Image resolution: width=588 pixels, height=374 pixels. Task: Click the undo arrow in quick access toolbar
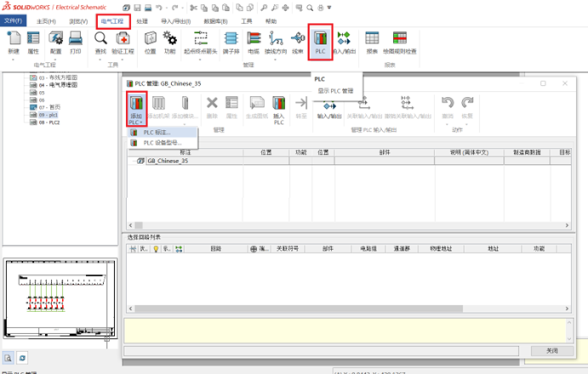159,8
